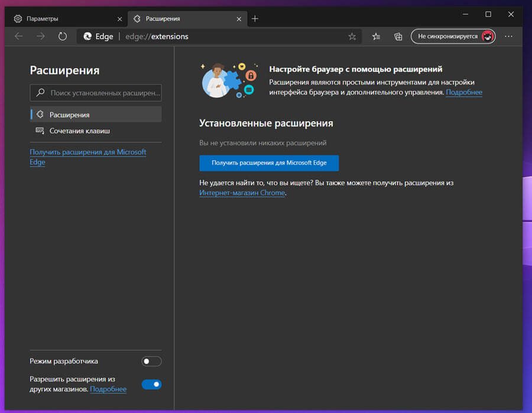Go back with the back arrow
Viewport: 532px width, 413px height.
(x=19, y=36)
